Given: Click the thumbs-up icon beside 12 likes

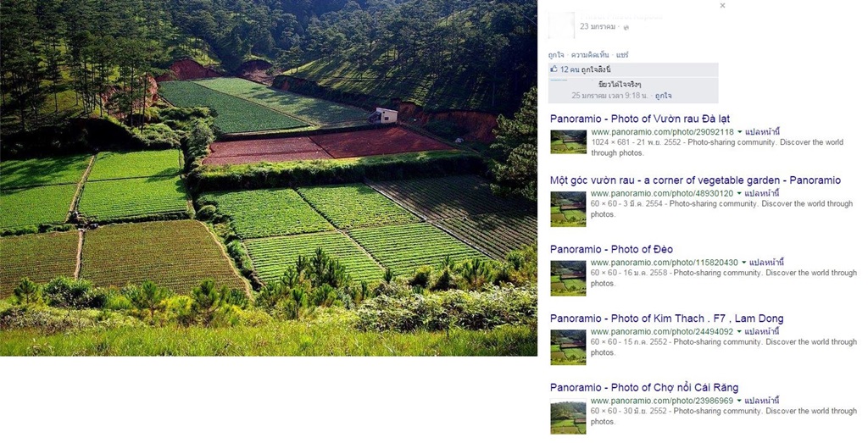Looking at the screenshot, I should (x=554, y=69).
